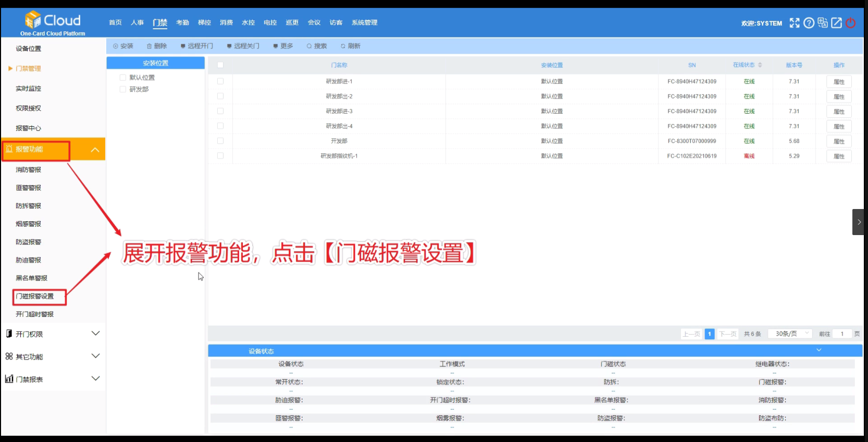This screenshot has width=868, height=442.
Task: Click 属性 button for 开发部 row
Action: 839,141
